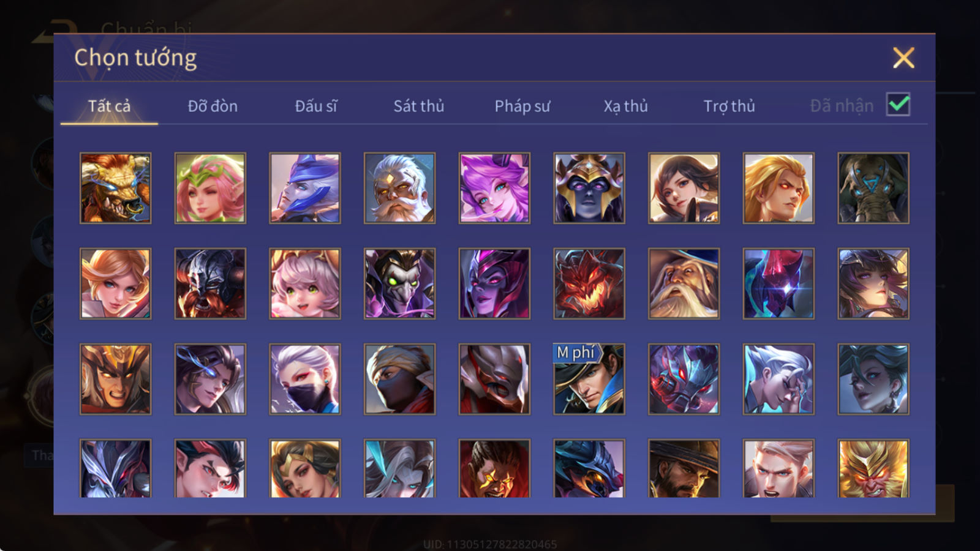Choose the hero portrait labeled M phí
The height and width of the screenshot is (551, 980).
click(x=589, y=379)
